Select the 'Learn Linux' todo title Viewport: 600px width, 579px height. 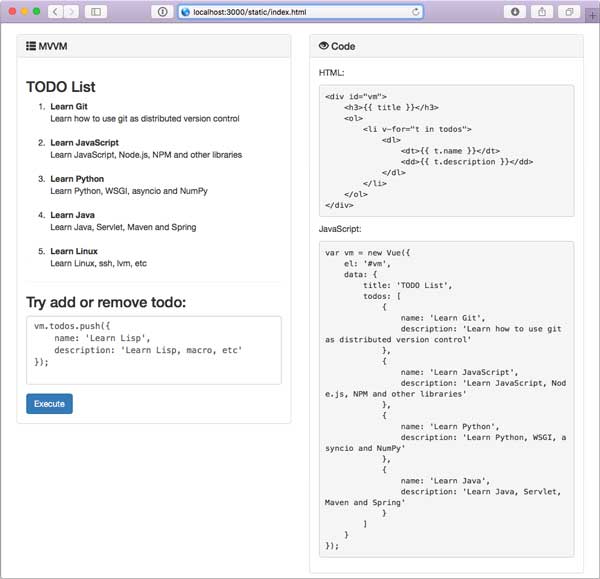pyautogui.click(x=74, y=251)
